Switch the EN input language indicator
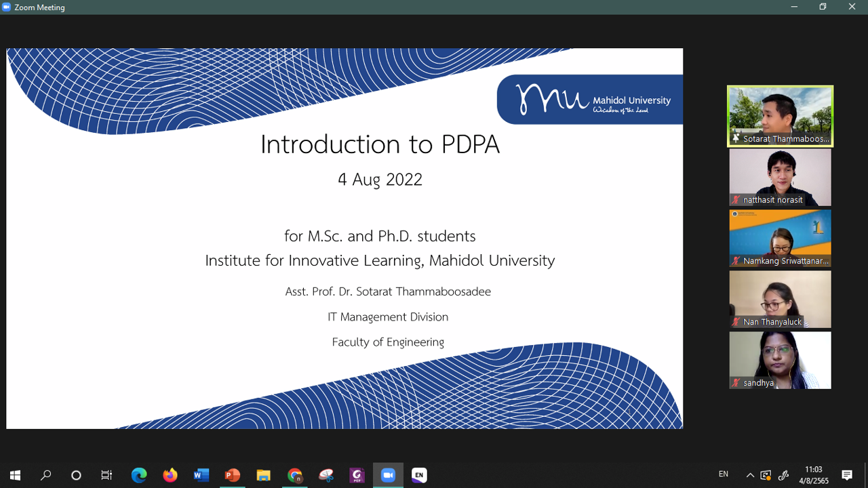 click(x=724, y=474)
